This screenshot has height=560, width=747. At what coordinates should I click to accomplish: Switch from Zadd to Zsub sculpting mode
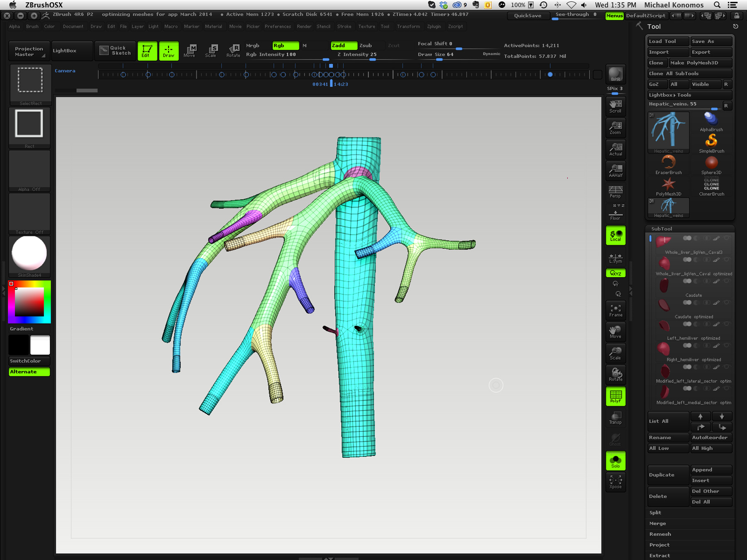click(365, 46)
